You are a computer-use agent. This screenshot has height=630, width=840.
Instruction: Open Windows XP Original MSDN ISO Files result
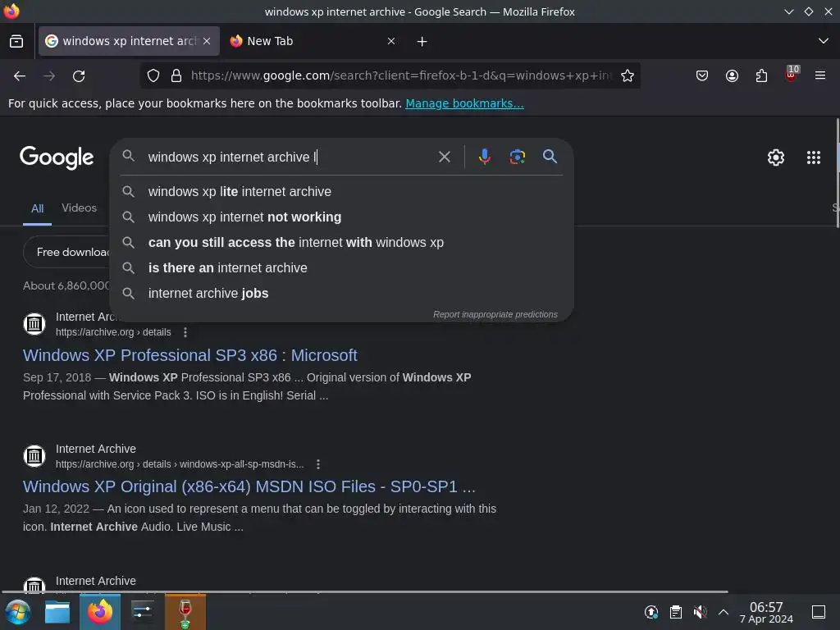click(x=249, y=486)
